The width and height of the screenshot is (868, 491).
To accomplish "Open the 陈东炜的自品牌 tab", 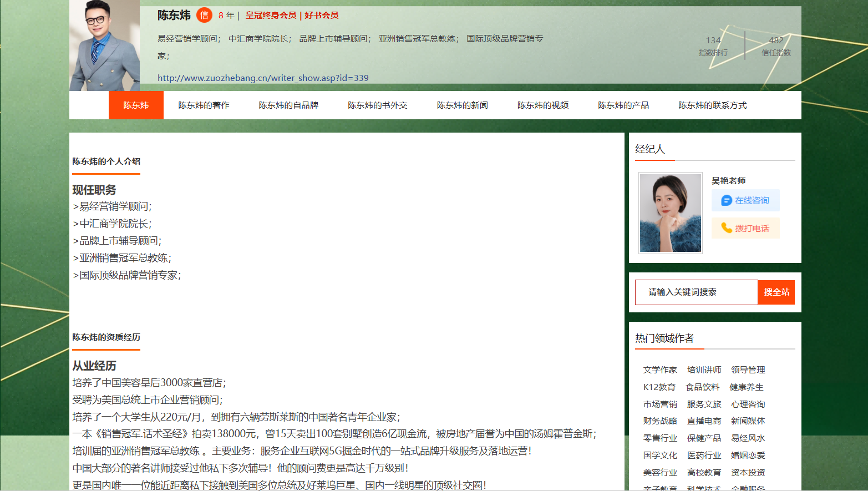I will [288, 105].
